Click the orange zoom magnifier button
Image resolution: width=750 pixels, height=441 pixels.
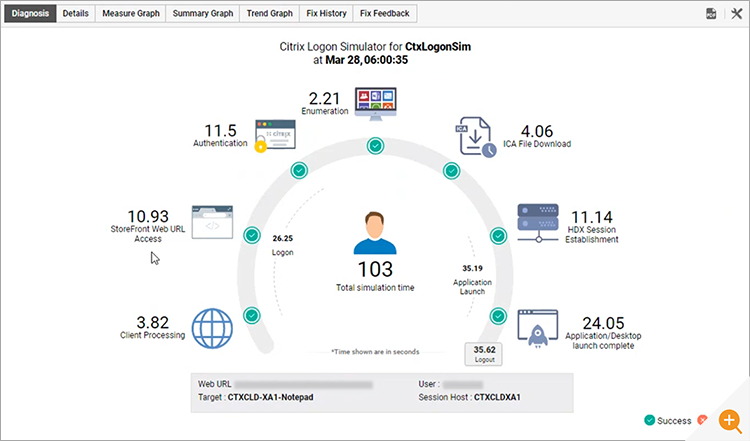pyautogui.click(x=729, y=421)
